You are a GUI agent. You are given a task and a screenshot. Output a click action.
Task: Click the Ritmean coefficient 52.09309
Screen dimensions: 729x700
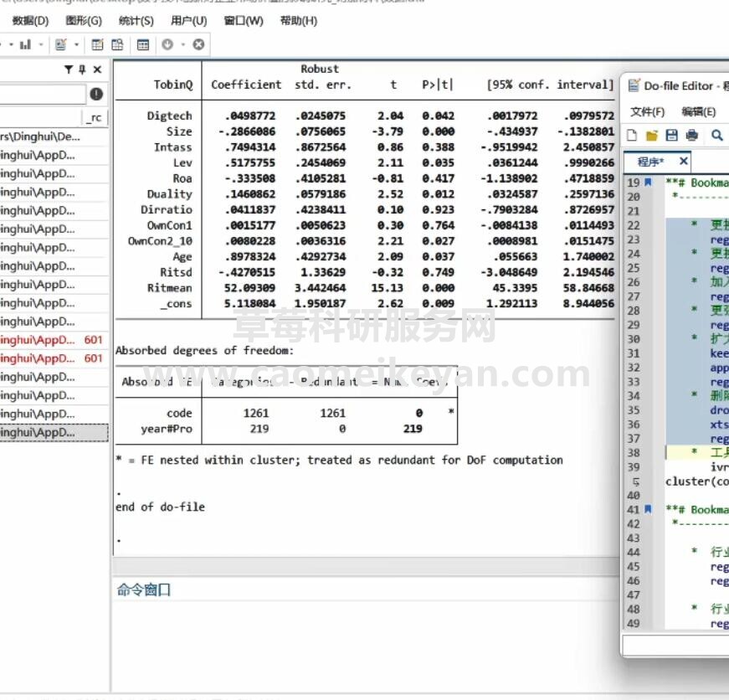(249, 288)
